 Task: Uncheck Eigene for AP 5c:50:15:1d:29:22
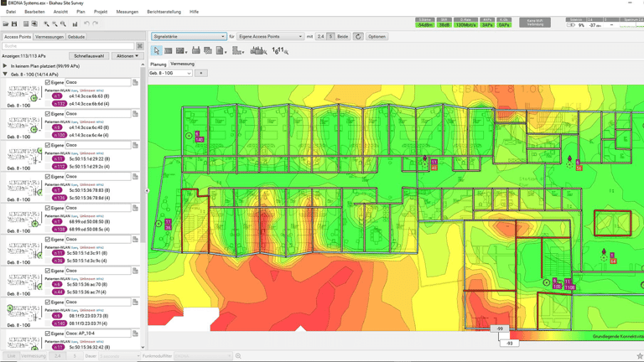coord(48,145)
